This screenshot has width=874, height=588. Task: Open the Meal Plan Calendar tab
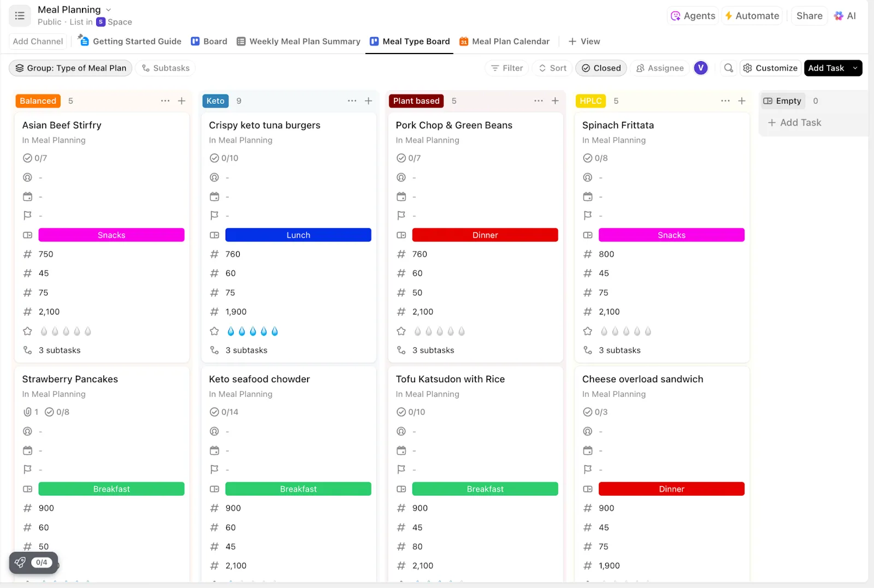(504, 41)
